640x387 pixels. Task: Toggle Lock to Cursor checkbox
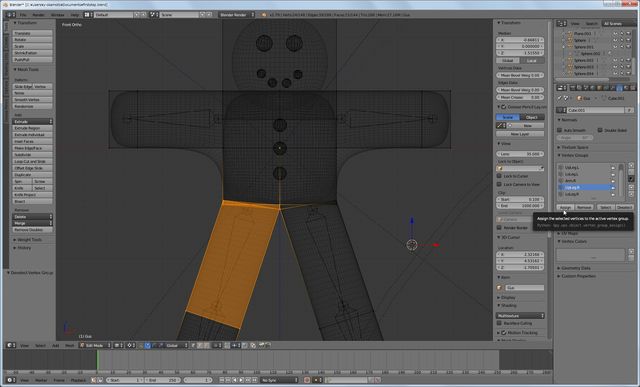499,176
